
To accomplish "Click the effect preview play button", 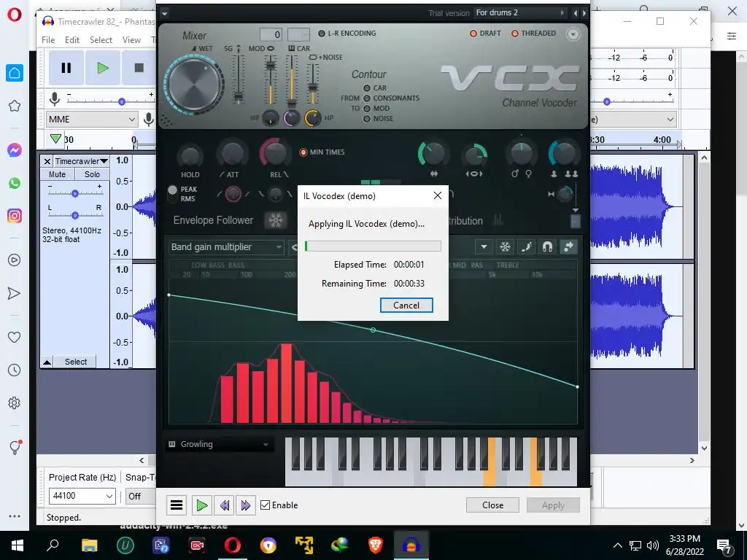I will click(x=202, y=505).
